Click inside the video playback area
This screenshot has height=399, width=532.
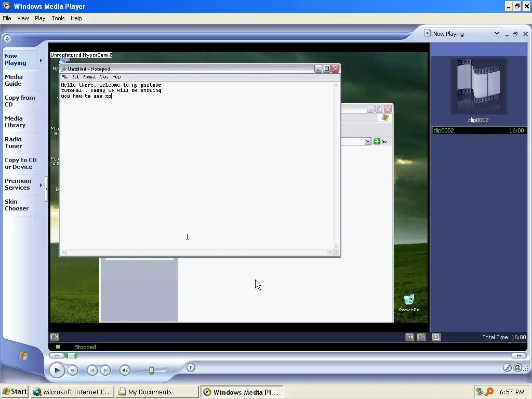(239, 187)
